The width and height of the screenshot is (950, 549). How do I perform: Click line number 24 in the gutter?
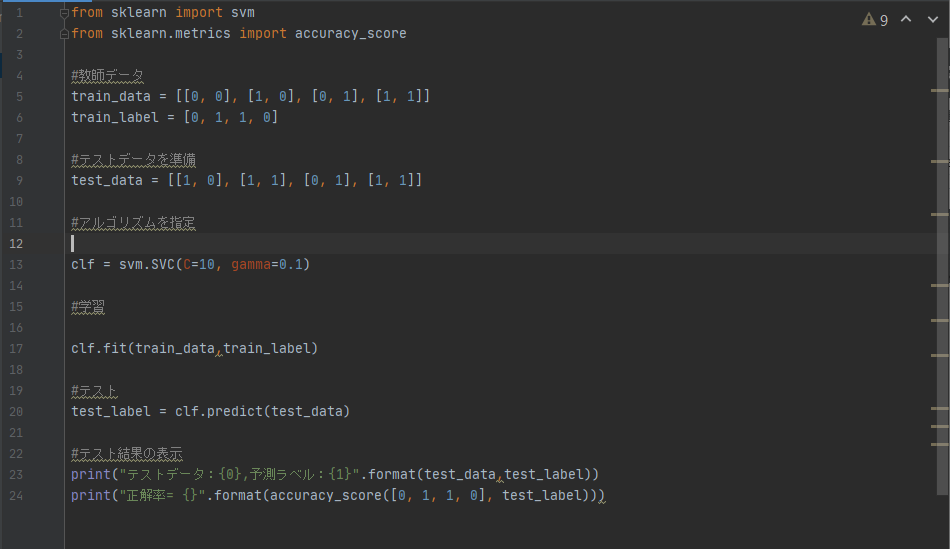(x=16, y=496)
